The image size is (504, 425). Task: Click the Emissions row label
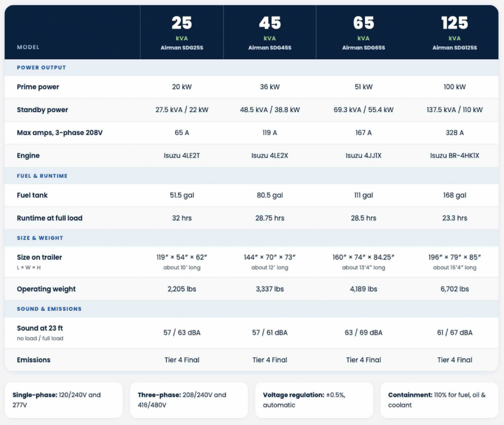[x=34, y=360]
